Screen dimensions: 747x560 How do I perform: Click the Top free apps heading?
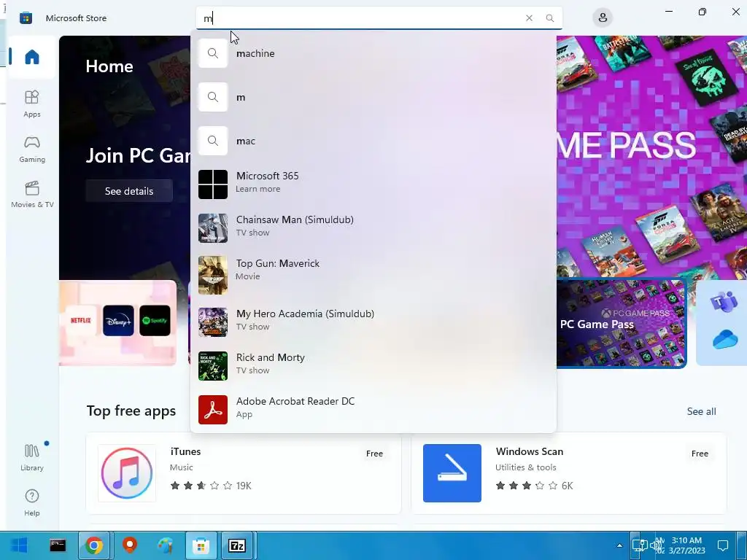pyautogui.click(x=131, y=411)
